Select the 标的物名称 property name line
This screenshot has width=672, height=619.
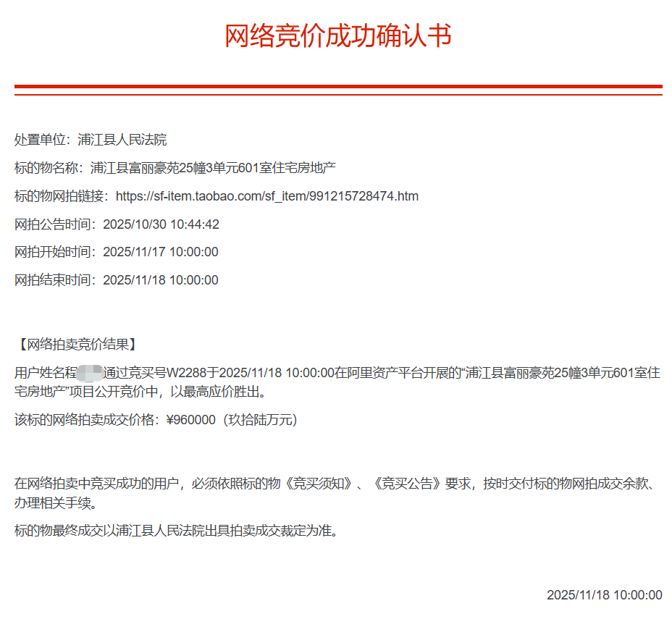tap(175, 168)
